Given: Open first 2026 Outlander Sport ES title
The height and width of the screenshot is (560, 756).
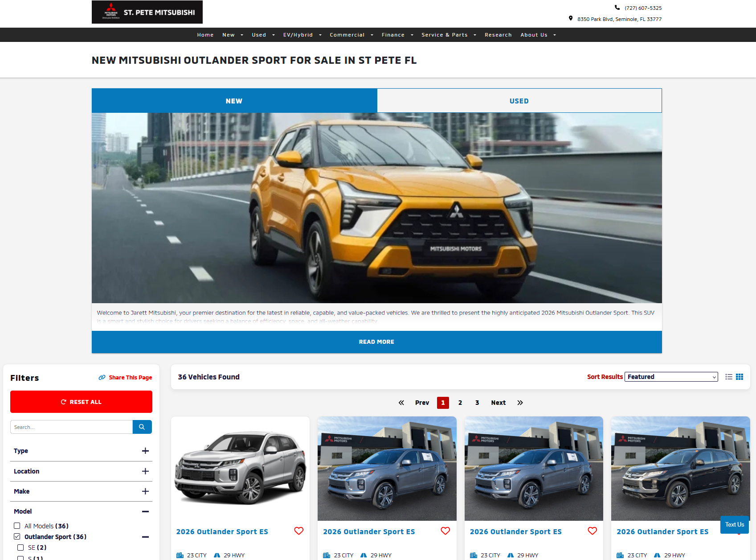Looking at the screenshot, I should [222, 531].
